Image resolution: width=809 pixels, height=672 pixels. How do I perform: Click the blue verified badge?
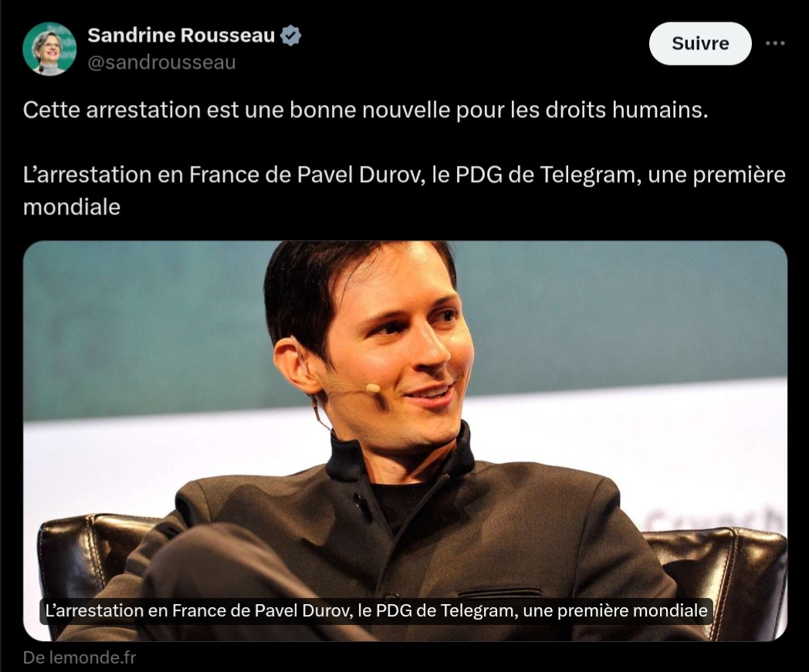[290, 35]
